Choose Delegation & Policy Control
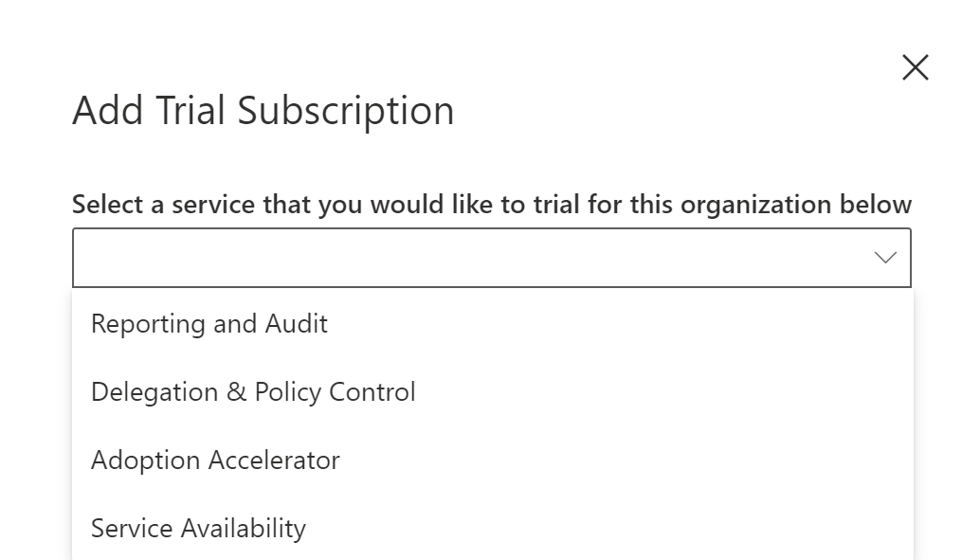Screen dimensions: 980x560 coord(253,392)
